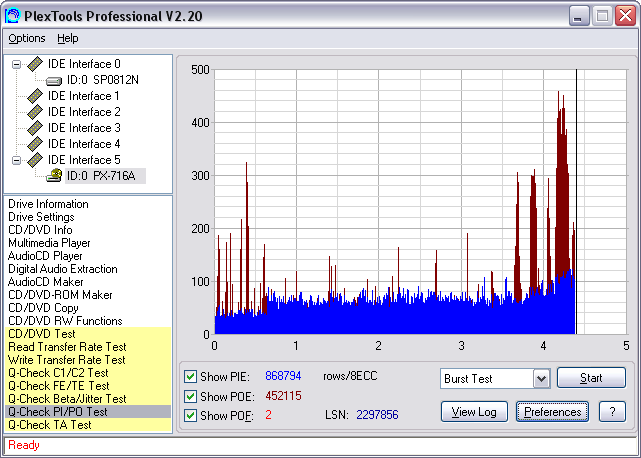
Task: Click the PlexTools app icon in title bar
Action: coord(12,16)
